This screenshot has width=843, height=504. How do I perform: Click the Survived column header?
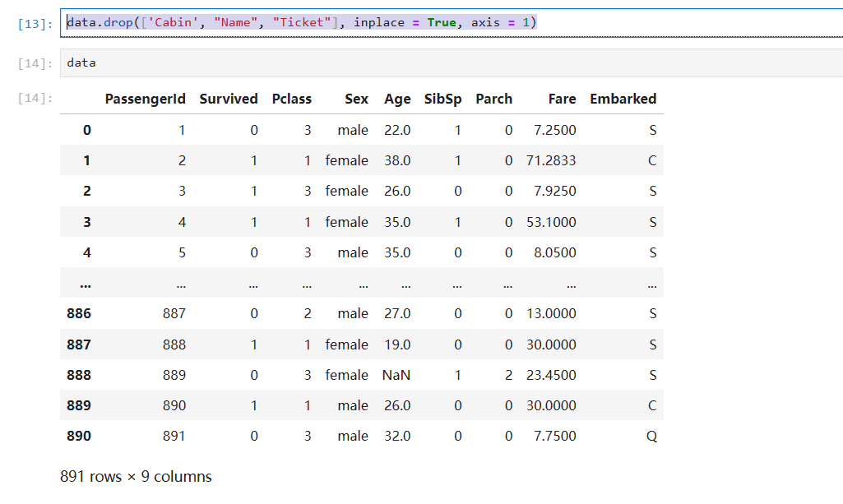pyautogui.click(x=229, y=99)
